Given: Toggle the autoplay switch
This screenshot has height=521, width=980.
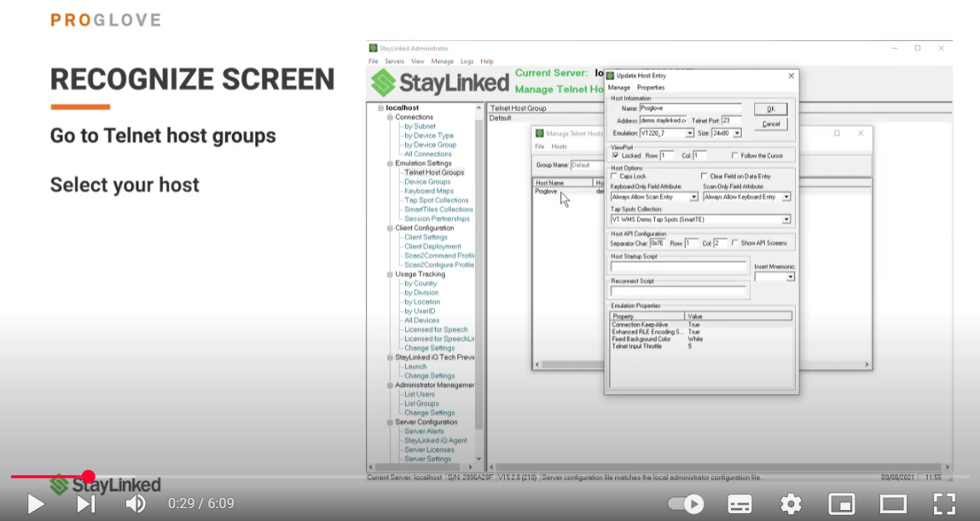Looking at the screenshot, I should point(685,504).
